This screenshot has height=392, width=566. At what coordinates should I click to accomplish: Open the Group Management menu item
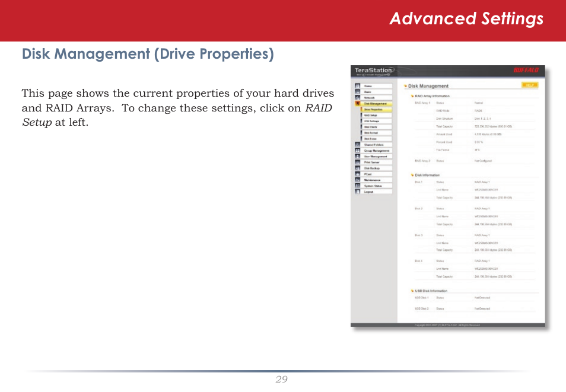click(x=377, y=150)
